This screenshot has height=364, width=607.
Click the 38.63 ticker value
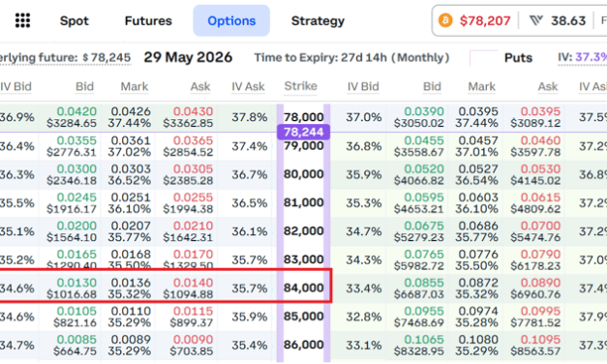tap(568, 20)
